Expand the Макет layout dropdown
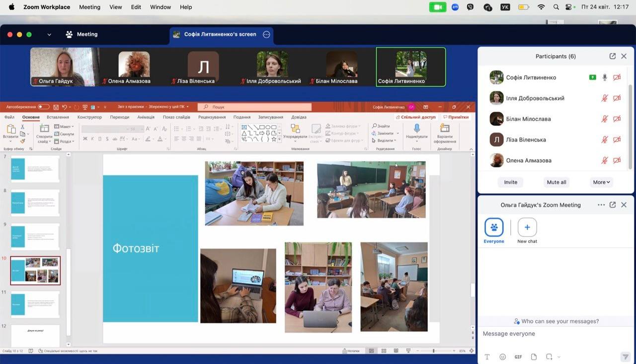This screenshot has width=636, height=364. [x=64, y=127]
